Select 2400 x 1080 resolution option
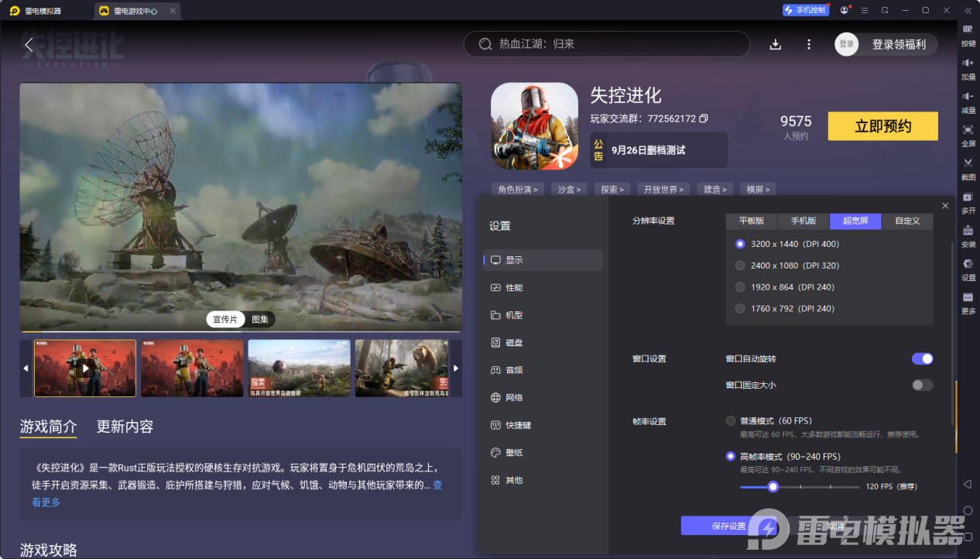This screenshot has height=559, width=980. pyautogui.click(x=740, y=266)
